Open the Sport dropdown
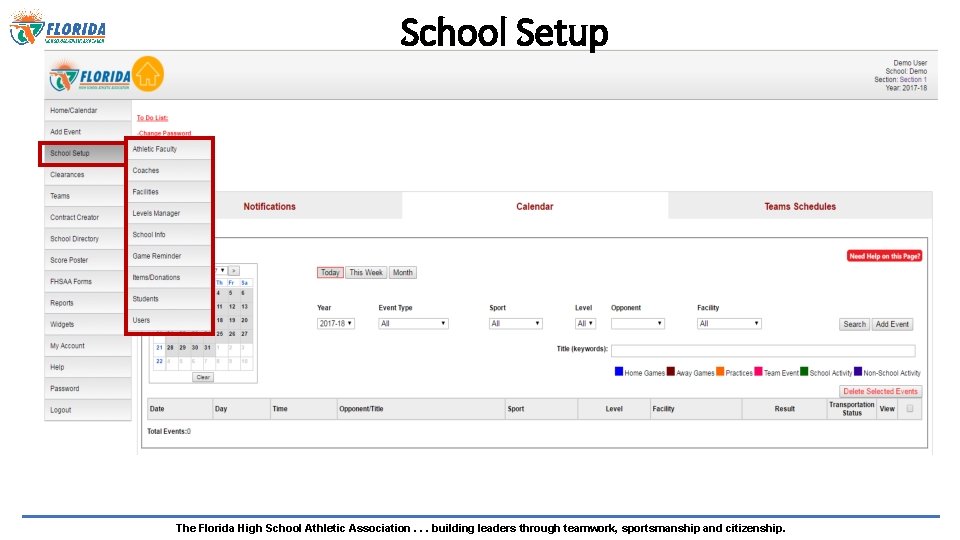 pos(516,323)
